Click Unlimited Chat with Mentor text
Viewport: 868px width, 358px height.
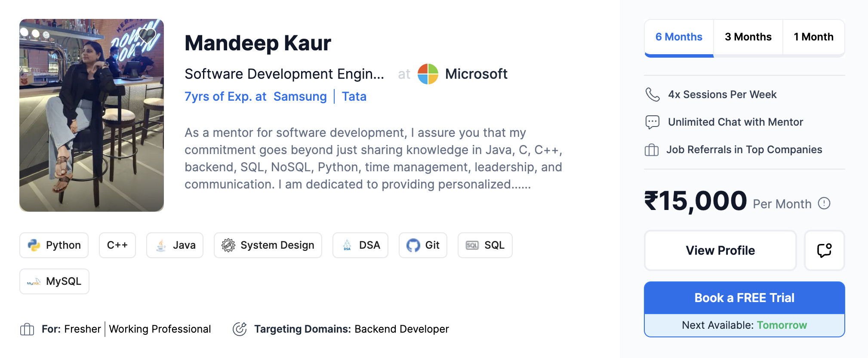(736, 122)
